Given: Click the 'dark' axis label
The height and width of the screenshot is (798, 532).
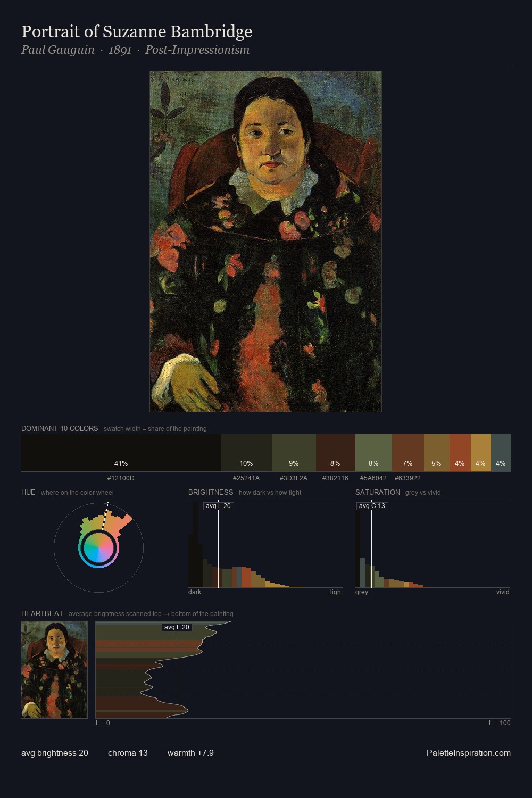Looking at the screenshot, I should 195,592.
